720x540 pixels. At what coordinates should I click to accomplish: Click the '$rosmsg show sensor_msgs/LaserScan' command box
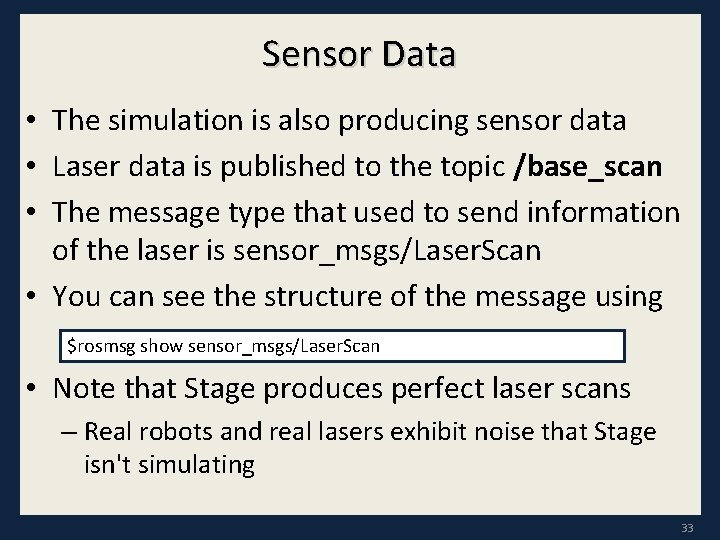tap(343, 346)
